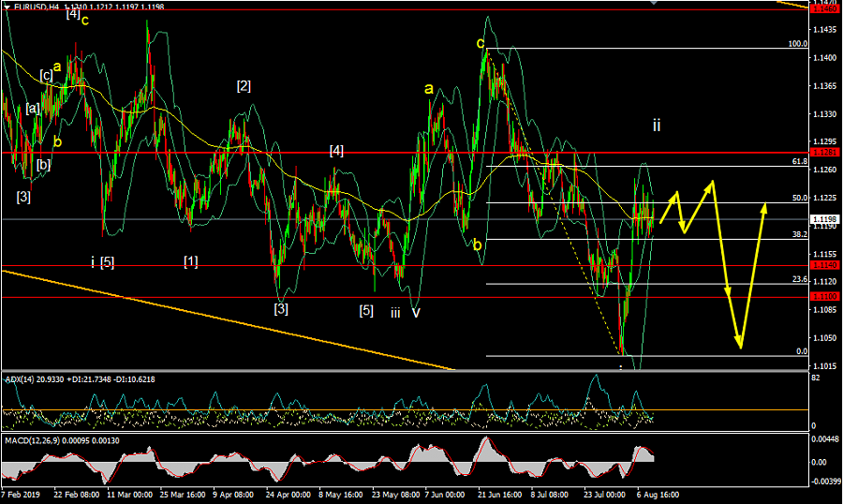843x504 pixels.
Task: Click the Fibonacci 23.6 level label
Action: coord(799,279)
